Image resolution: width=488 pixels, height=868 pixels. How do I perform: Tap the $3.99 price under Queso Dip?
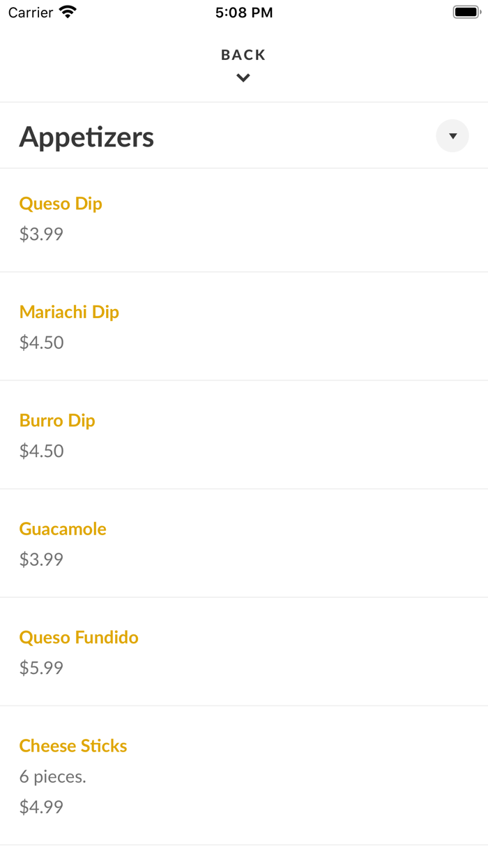(x=41, y=234)
